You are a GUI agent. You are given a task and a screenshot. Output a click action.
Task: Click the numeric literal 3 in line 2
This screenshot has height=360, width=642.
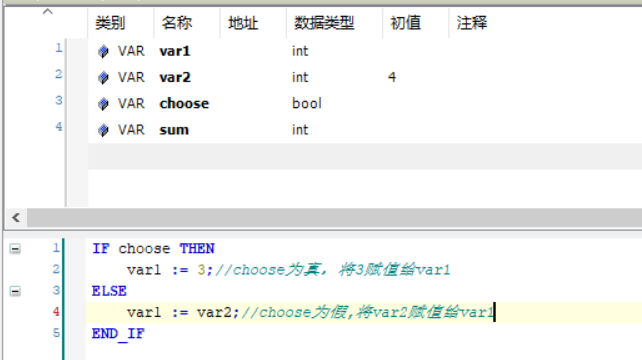click(x=201, y=270)
